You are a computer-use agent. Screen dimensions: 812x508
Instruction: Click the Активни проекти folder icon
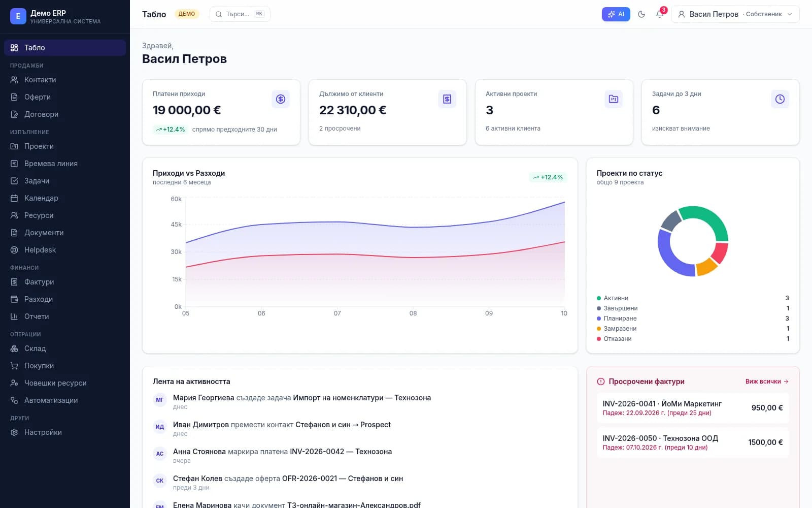[x=614, y=99]
